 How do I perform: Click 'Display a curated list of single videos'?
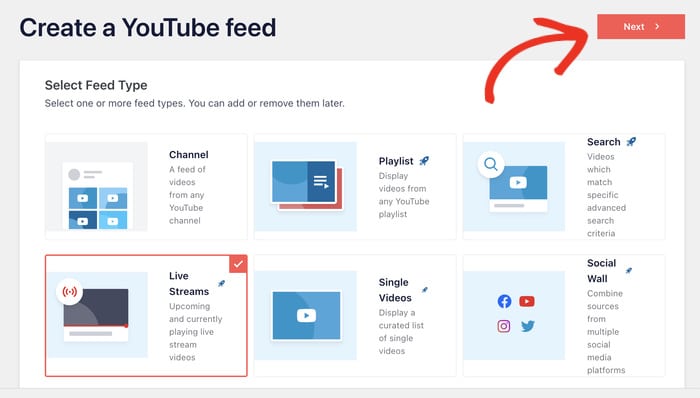point(401,332)
